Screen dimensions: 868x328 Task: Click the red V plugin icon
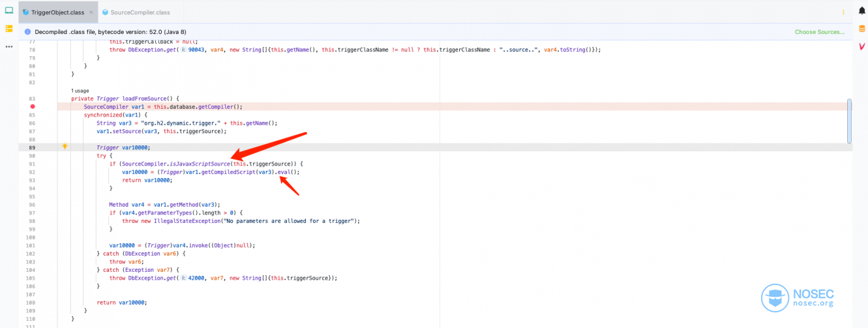(861, 46)
